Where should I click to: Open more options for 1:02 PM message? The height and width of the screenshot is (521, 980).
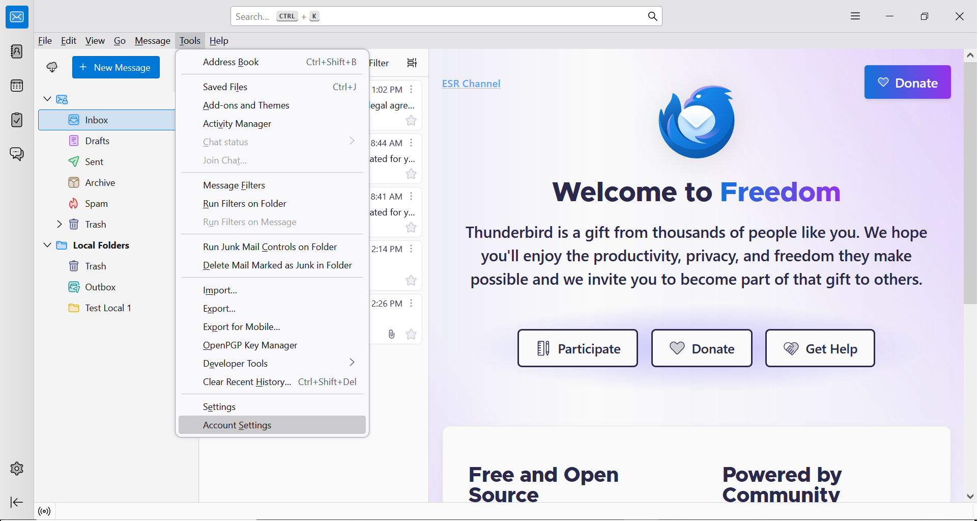click(x=411, y=90)
